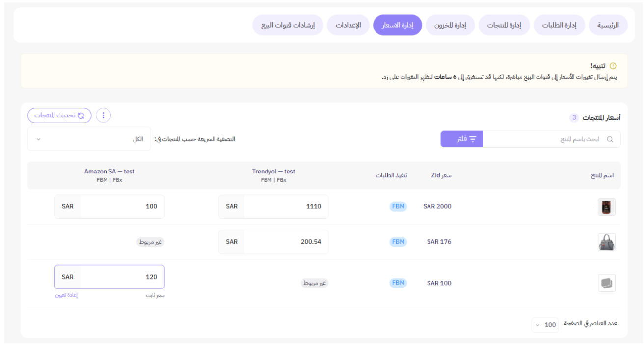This screenshot has width=644, height=345.
Task: Click FBM badge in SAR 176 row
Action: pos(398,242)
